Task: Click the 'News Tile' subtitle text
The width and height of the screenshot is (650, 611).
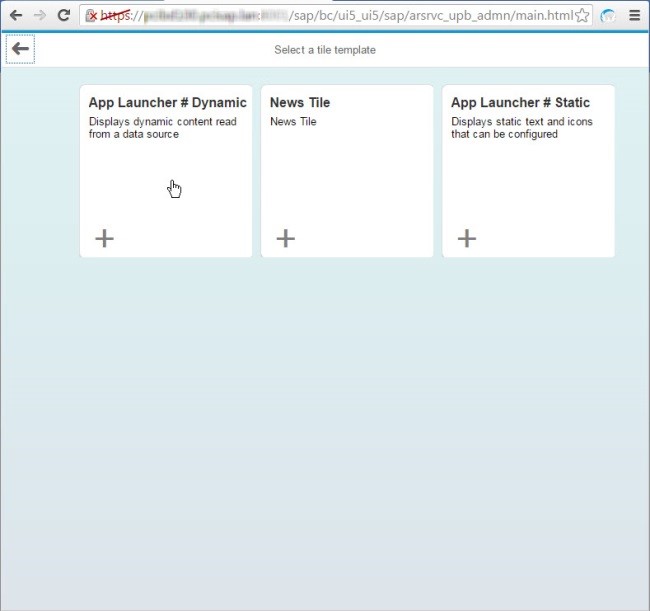Action: pos(293,122)
